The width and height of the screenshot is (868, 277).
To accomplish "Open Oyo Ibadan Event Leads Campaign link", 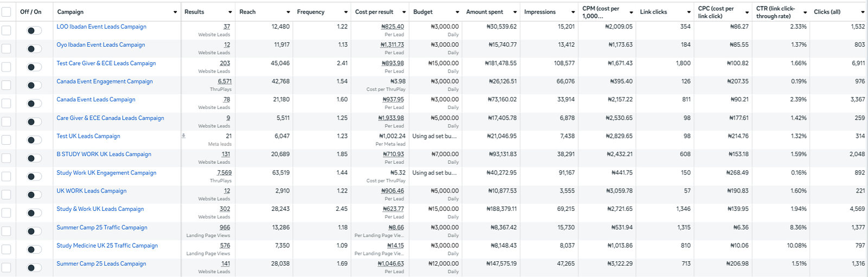I will [101, 45].
